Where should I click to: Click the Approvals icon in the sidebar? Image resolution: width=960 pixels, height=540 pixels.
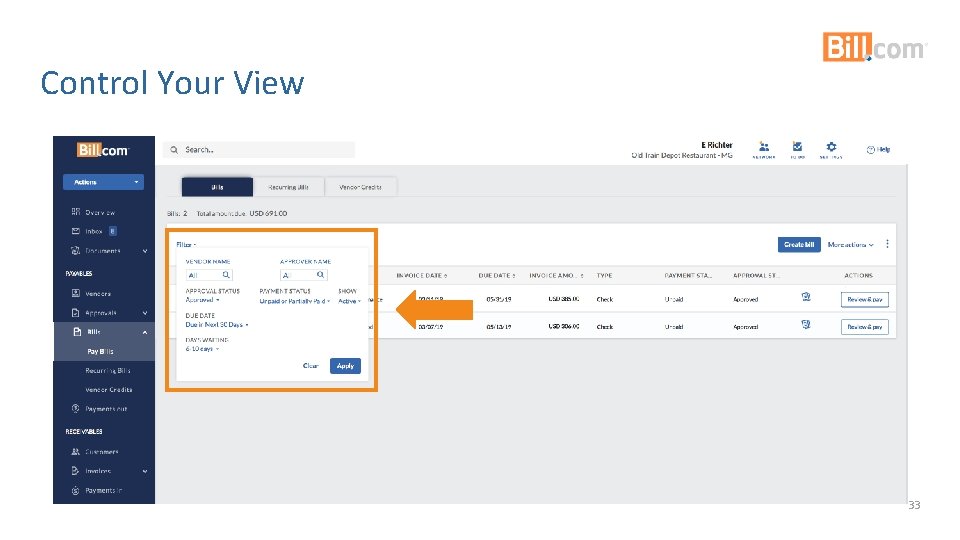[76, 313]
